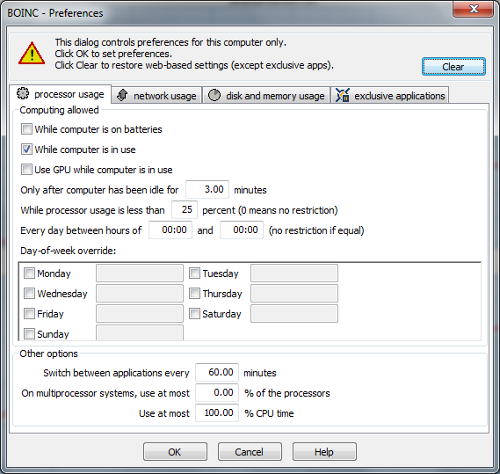The width and height of the screenshot is (500, 474).
Task: Click the Clear button
Action: click(x=454, y=67)
